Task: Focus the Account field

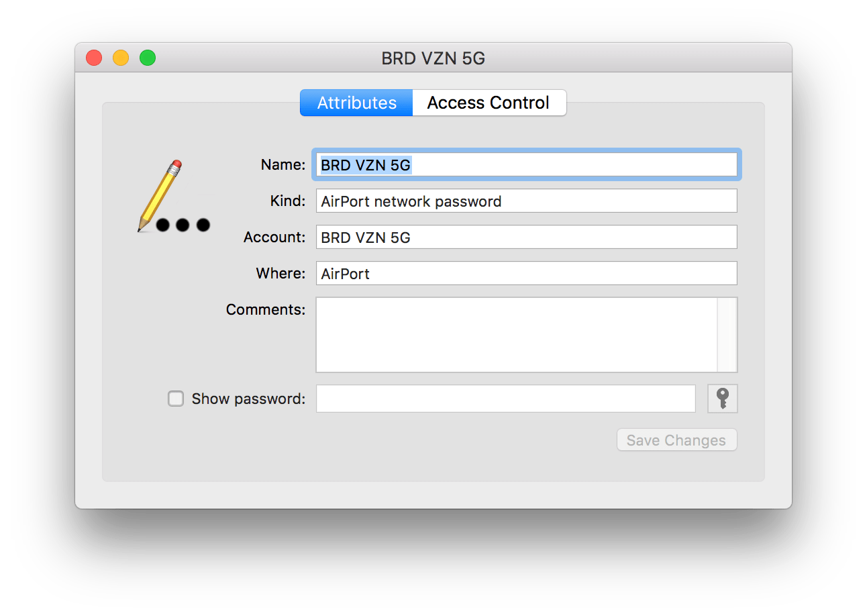Action: coord(526,237)
